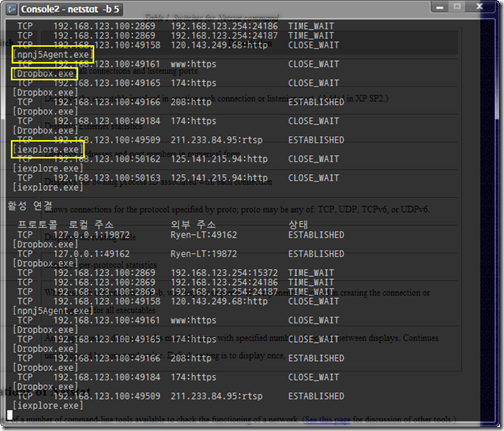
Task: Click '(Added in XP SP2.)' text in background page
Action: click(x=353, y=98)
